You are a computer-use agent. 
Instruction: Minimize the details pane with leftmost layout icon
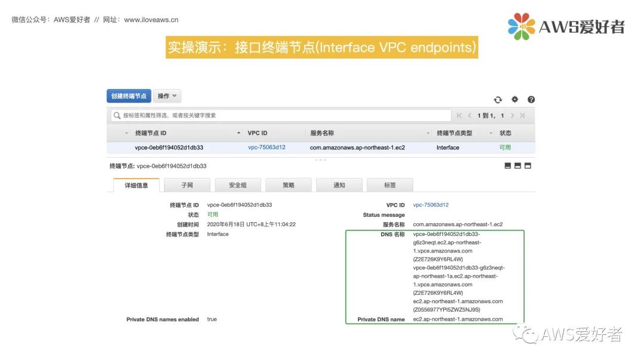(507, 165)
